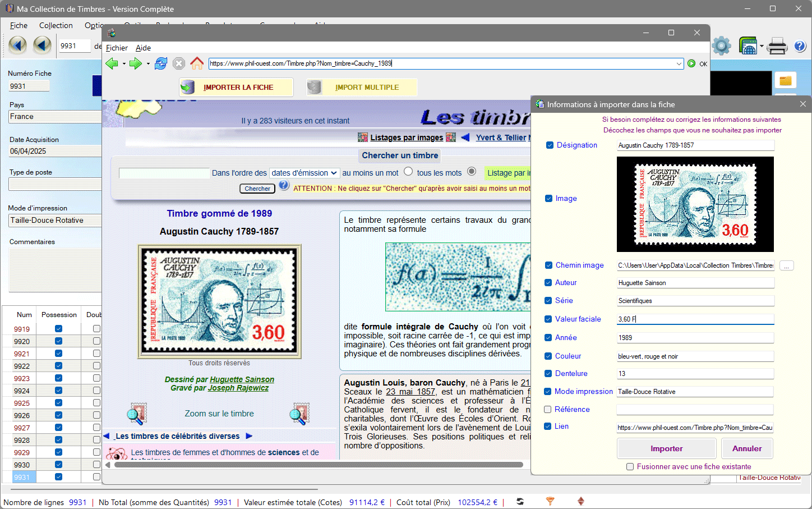Image resolution: width=812 pixels, height=509 pixels.
Task: Click the Huguette Sainson link
Action: (242, 380)
